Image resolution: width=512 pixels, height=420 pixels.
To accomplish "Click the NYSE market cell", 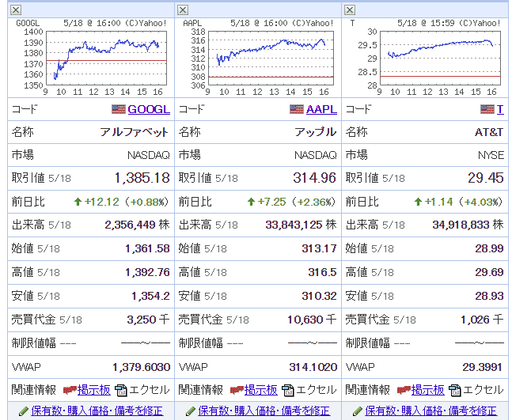I will [425, 155].
